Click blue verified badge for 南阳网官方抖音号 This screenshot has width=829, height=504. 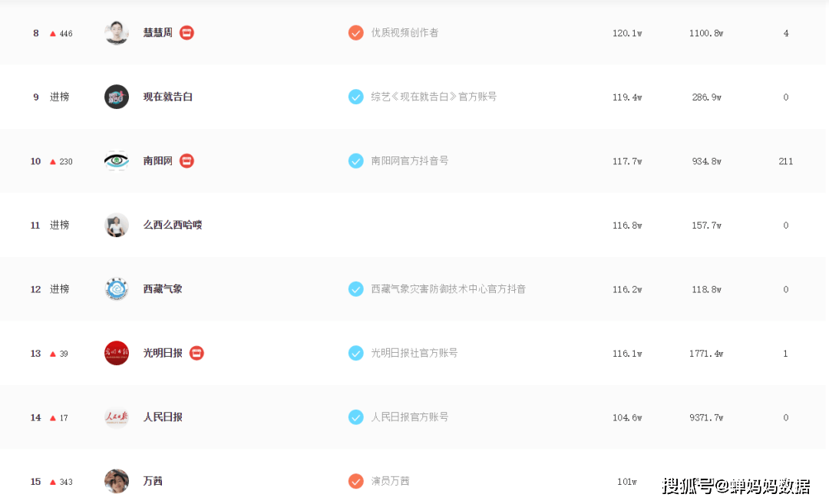(355, 161)
